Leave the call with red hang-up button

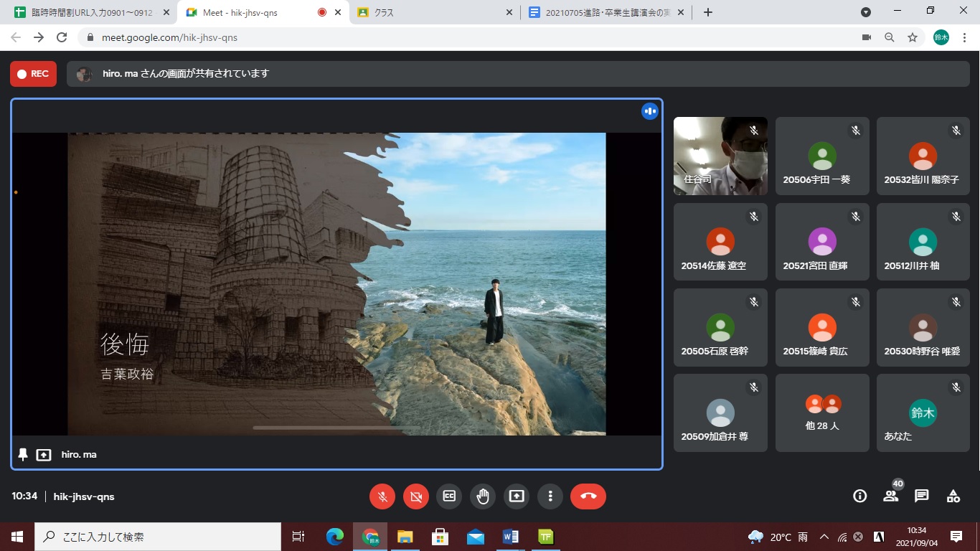[x=588, y=496]
